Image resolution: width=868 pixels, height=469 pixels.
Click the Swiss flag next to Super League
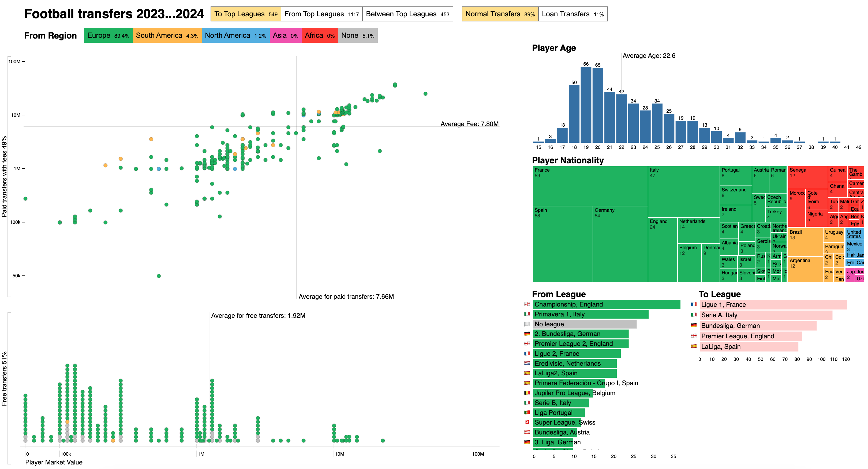coord(527,422)
